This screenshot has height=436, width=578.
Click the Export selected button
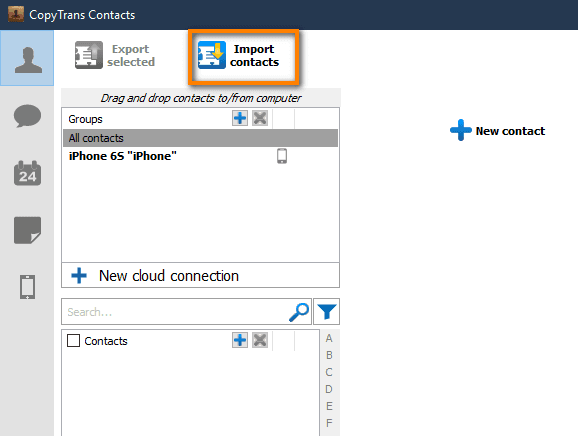(115, 55)
